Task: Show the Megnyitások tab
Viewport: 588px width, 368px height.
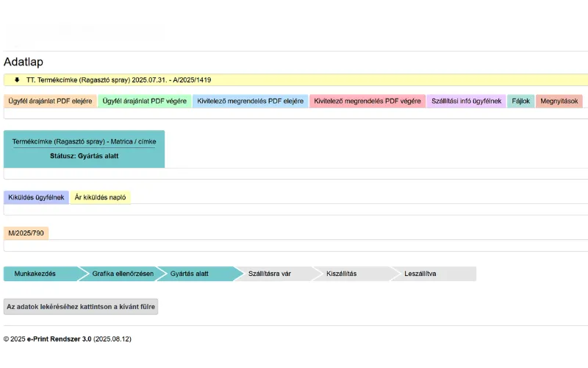Action: point(559,101)
